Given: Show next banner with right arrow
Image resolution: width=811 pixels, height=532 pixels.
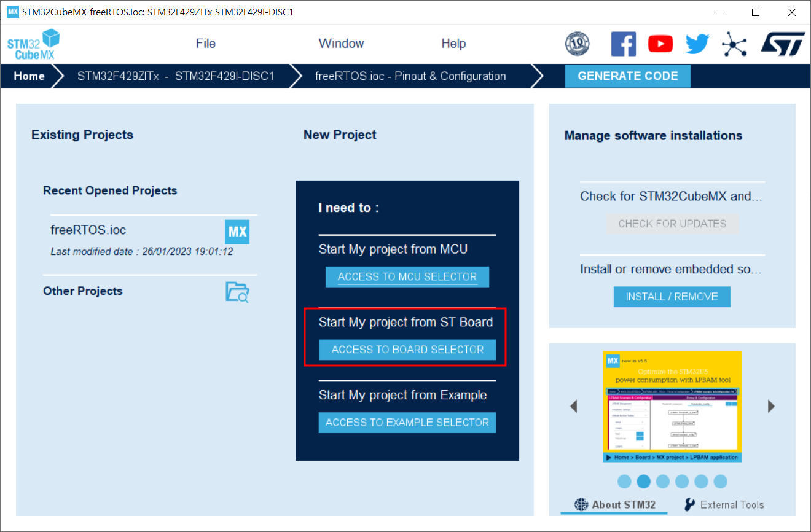Looking at the screenshot, I should 771,406.
